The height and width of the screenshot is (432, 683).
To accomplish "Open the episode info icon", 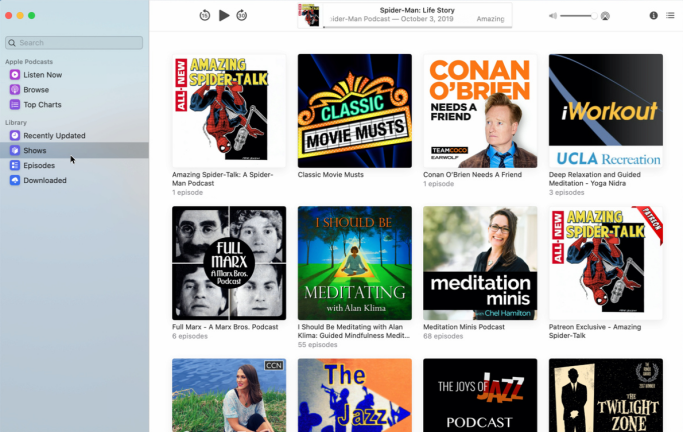I will pos(653,15).
